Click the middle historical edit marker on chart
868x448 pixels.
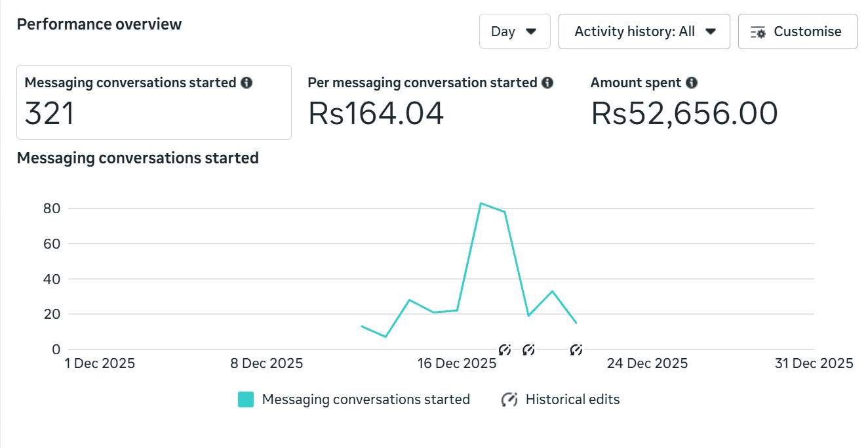(x=528, y=350)
